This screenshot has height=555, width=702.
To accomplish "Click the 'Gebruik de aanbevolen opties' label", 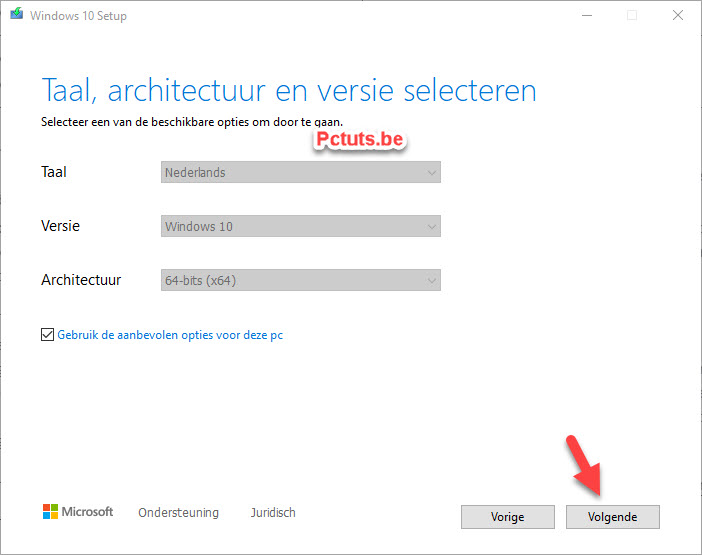I will 170,335.
